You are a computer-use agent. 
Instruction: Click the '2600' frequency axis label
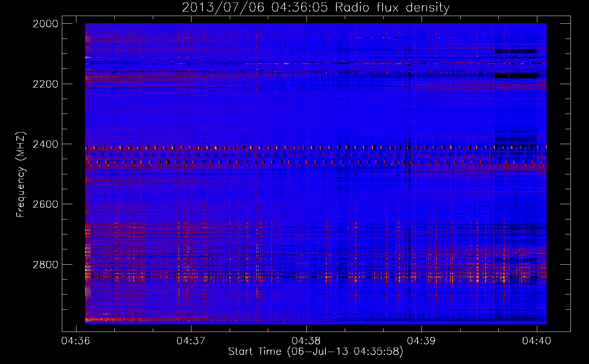click(x=46, y=204)
